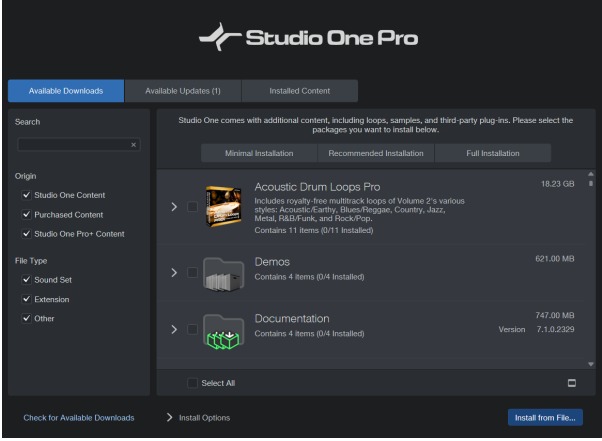Image resolution: width=602 pixels, height=441 pixels.
Task: Click 'Contains 11 items (0/11 Installed)' text
Action: tap(314, 230)
